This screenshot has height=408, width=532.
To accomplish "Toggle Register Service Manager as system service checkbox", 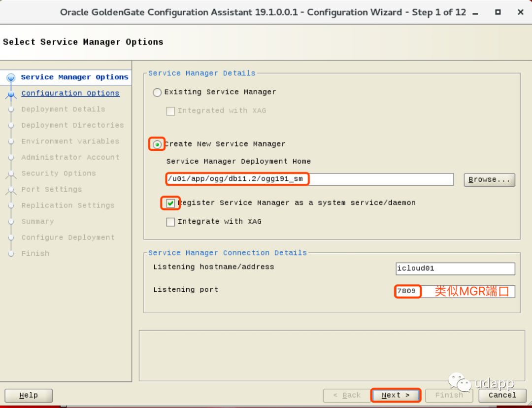I will [170, 203].
